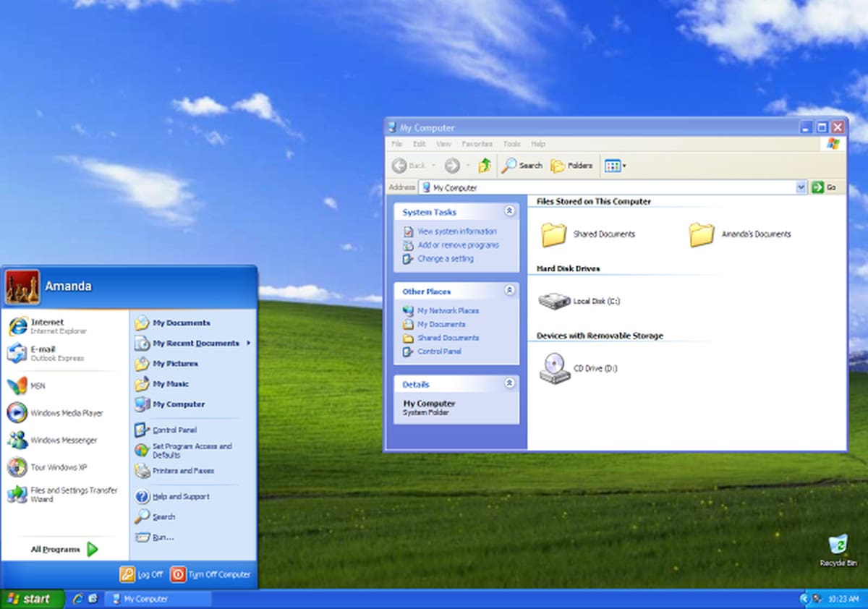Click the Start button

(32, 599)
